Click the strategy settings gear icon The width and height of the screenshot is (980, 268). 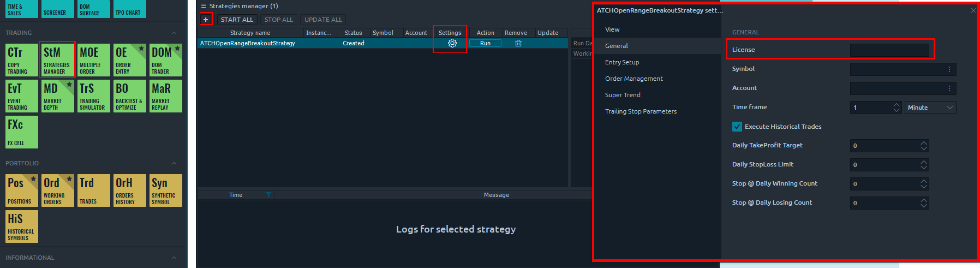pyautogui.click(x=452, y=43)
